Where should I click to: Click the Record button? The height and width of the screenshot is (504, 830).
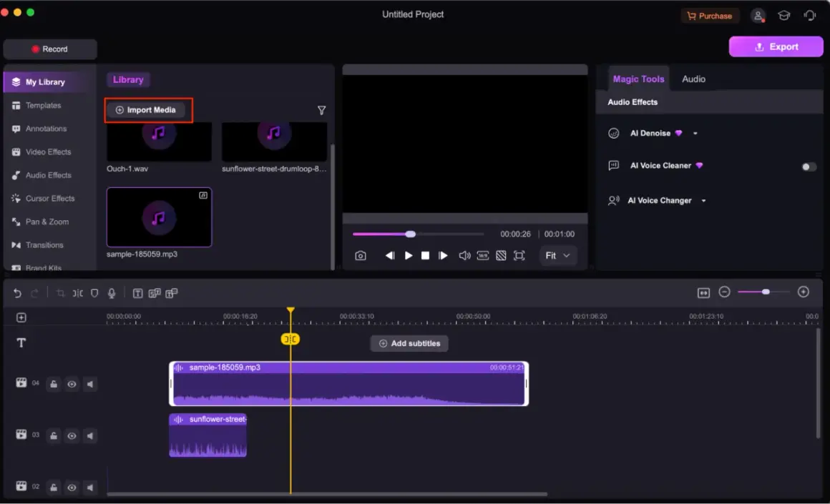click(50, 49)
